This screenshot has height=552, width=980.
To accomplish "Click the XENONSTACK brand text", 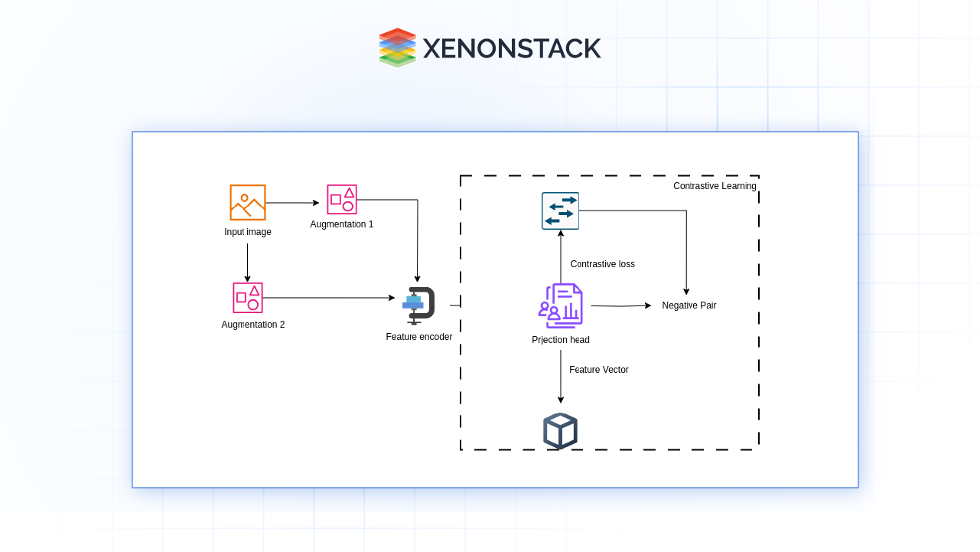I will 512,48.
